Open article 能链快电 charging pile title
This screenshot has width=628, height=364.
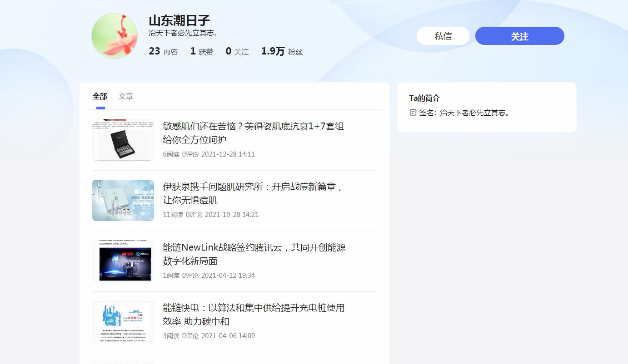254,315
